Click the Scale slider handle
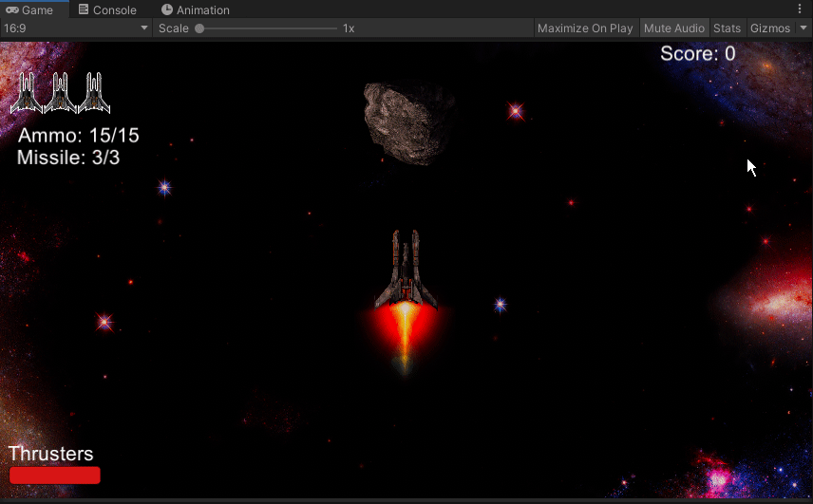This screenshot has width=813, height=504. tap(199, 28)
